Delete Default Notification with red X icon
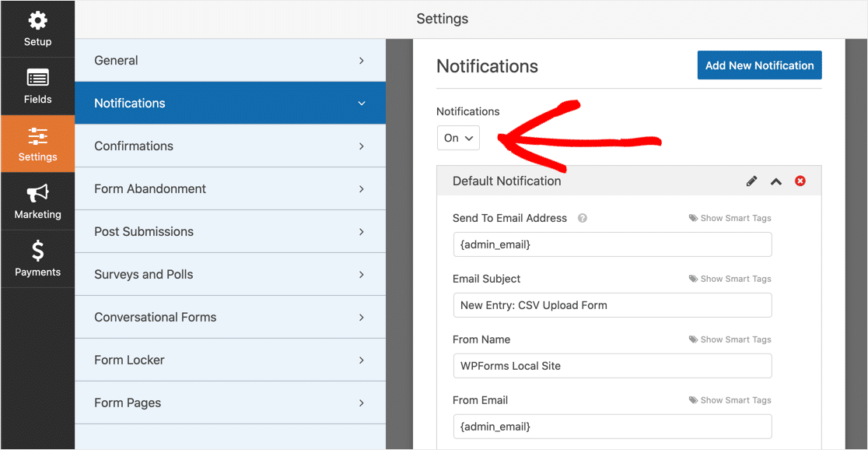This screenshot has height=450, width=868. 800,181
